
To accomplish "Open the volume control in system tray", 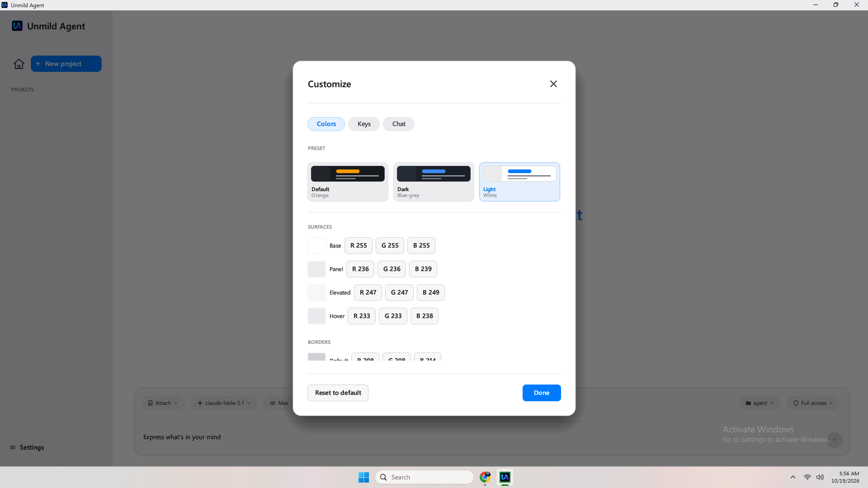I will pos(820,477).
